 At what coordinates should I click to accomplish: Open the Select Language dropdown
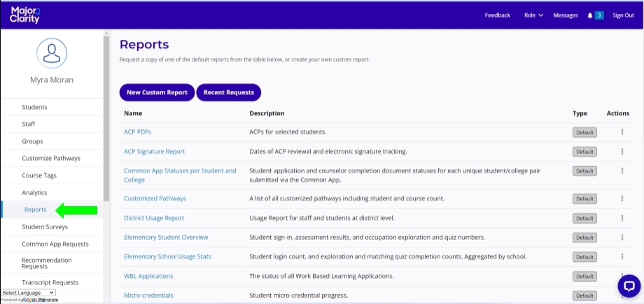28,292
